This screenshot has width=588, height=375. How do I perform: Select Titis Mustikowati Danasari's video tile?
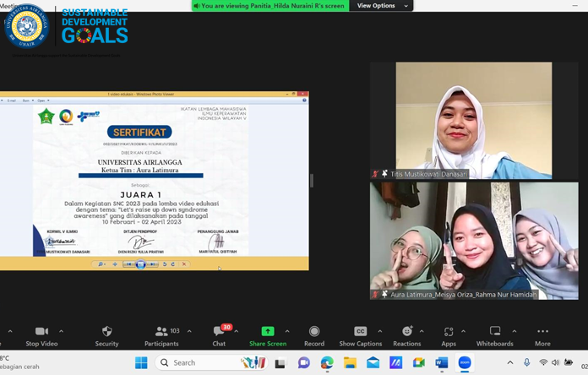(x=473, y=118)
